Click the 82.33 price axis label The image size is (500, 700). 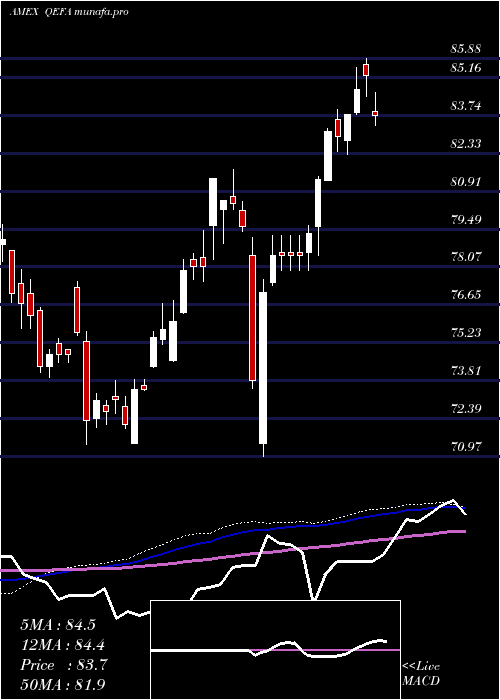coord(466,144)
